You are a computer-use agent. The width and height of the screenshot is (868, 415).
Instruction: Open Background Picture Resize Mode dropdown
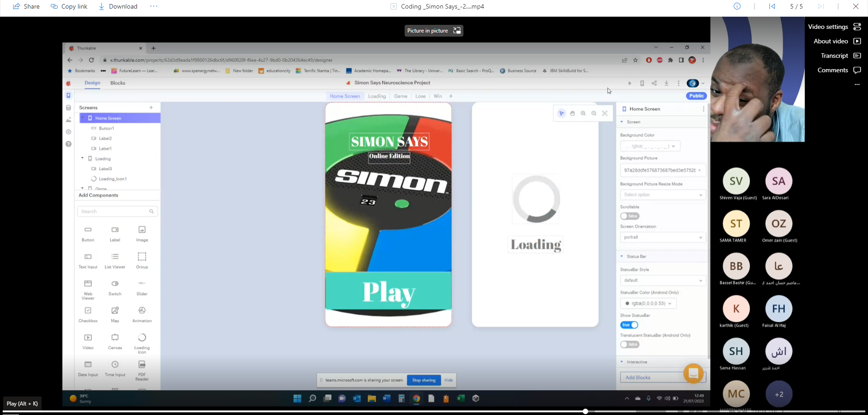[x=663, y=195]
